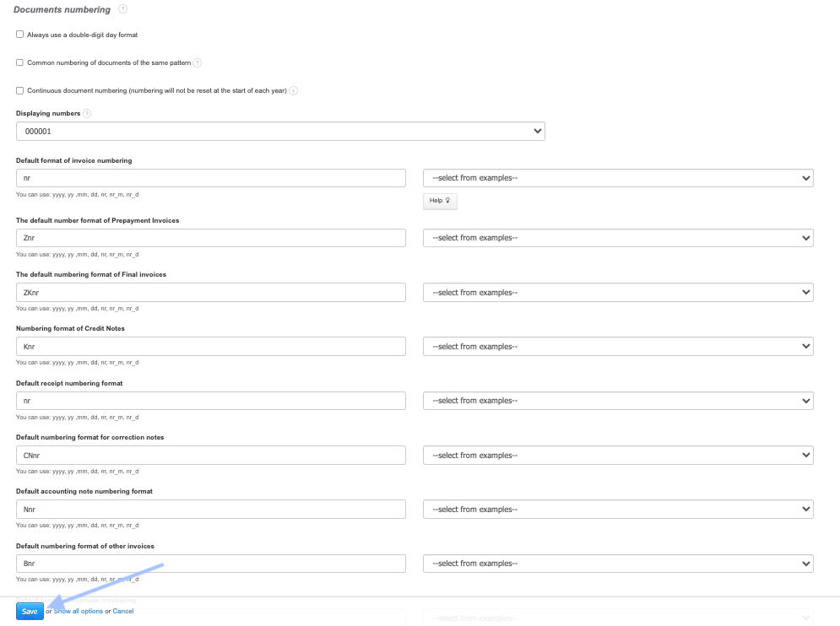Check Continuous document numbering option
The height and width of the screenshot is (626, 840).
tap(20, 90)
